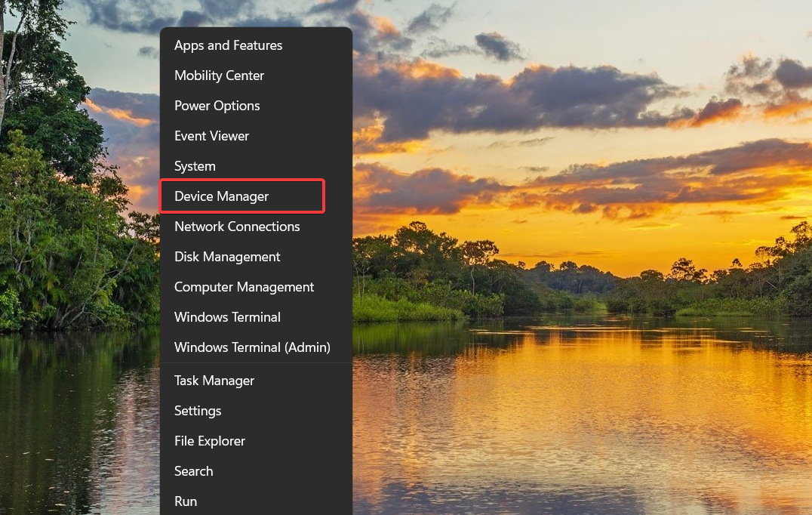Open Windows Terminal as Admin
This screenshot has width=812, height=515.
(252, 347)
